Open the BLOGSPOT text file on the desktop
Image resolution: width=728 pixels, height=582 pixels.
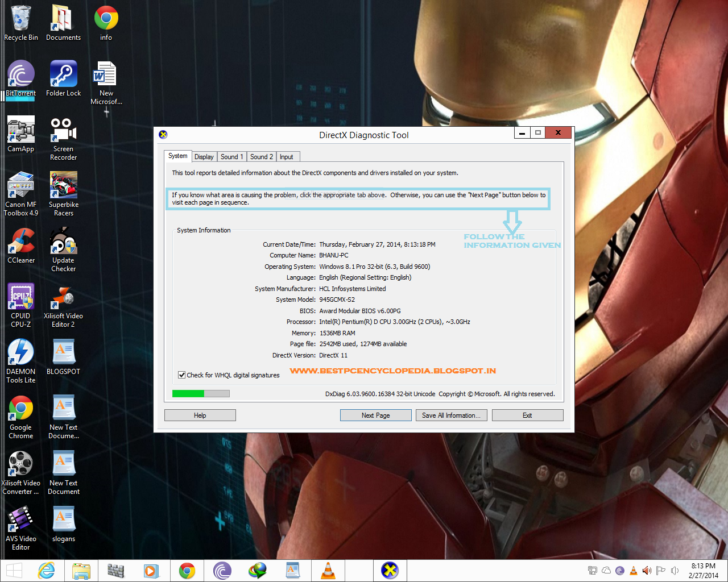pos(63,357)
